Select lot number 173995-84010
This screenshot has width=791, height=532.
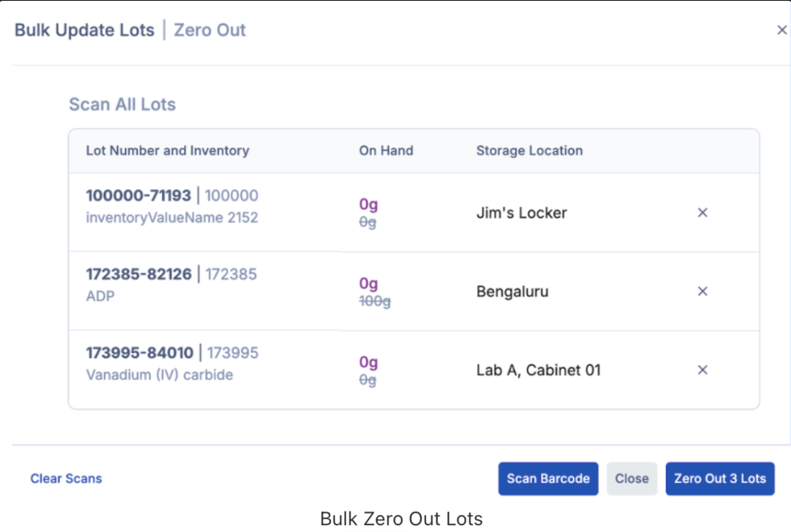click(139, 353)
